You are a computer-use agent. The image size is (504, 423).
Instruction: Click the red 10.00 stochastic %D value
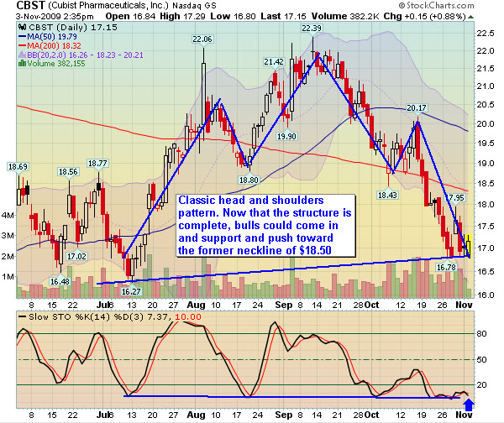(x=188, y=317)
